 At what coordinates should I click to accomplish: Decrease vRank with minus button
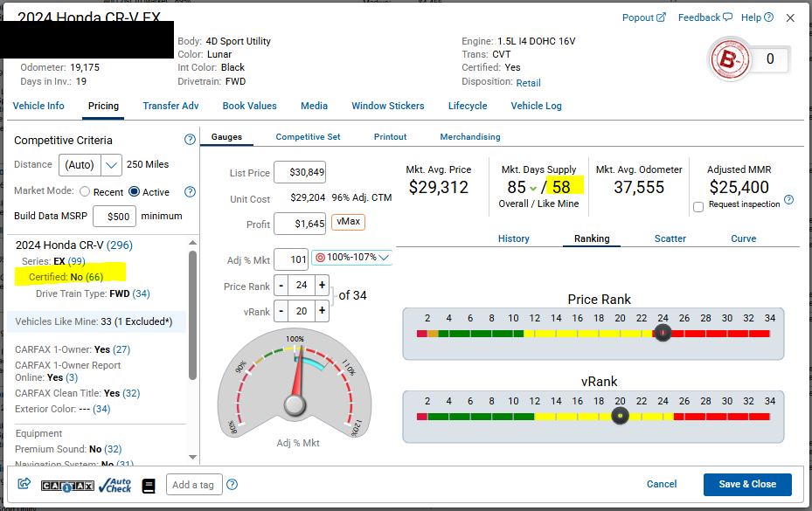(x=281, y=311)
